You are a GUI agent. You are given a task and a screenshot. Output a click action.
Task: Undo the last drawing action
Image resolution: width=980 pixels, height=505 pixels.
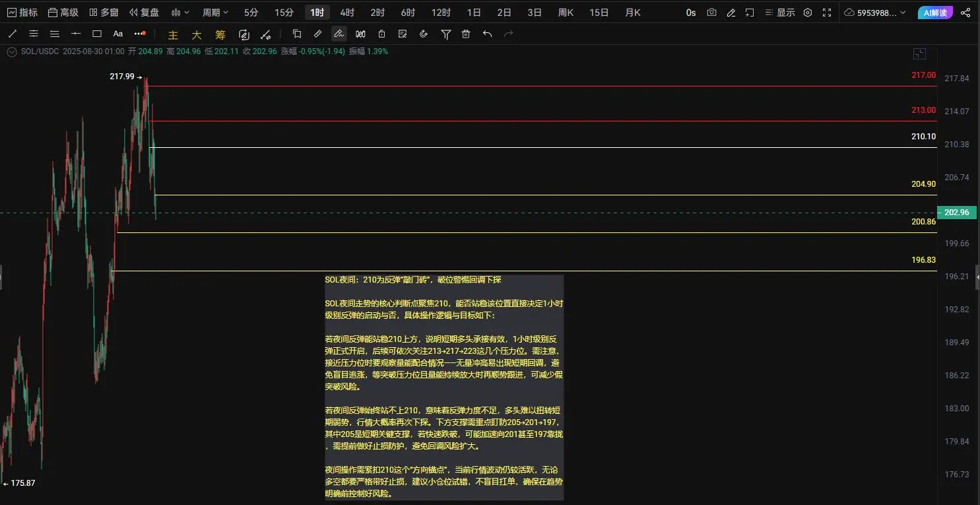point(487,34)
